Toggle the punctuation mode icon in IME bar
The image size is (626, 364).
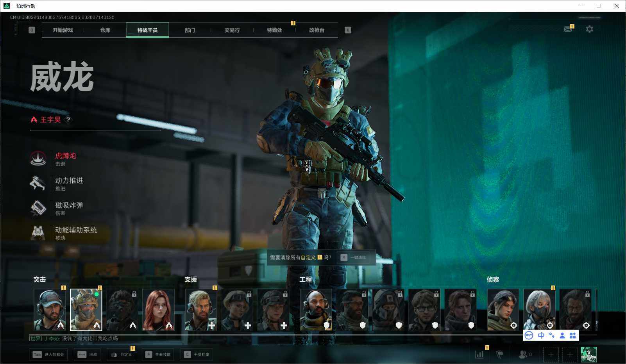[x=552, y=335]
